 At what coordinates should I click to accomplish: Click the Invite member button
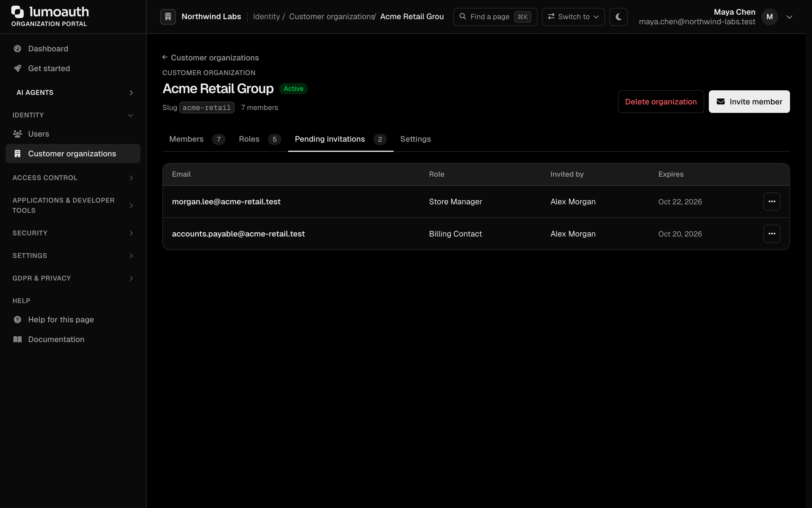click(749, 102)
